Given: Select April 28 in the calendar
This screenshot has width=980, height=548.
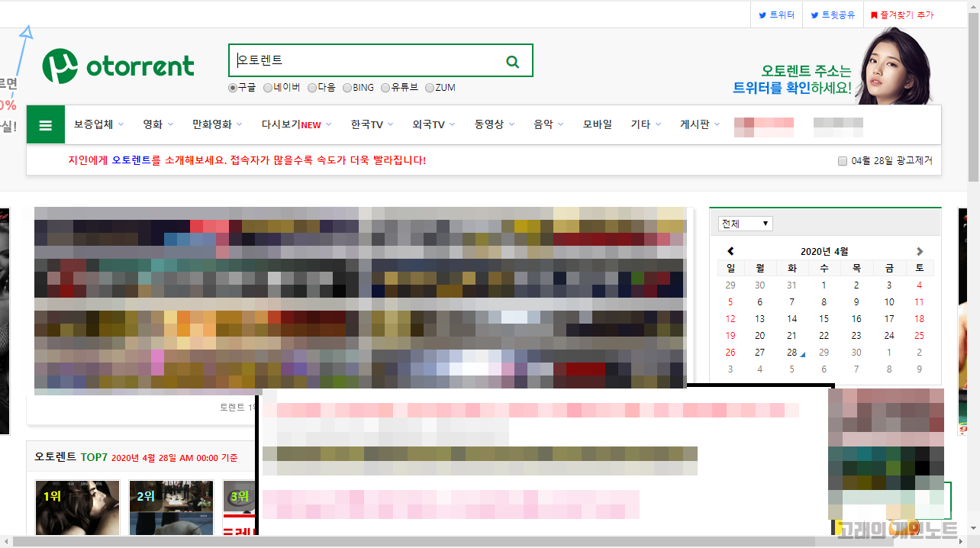Looking at the screenshot, I should 792,352.
